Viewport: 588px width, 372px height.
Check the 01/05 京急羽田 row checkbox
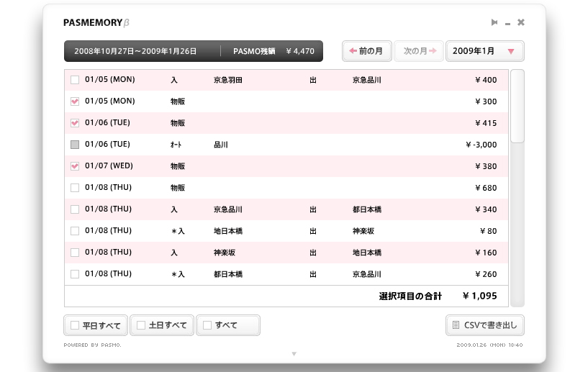(x=75, y=80)
